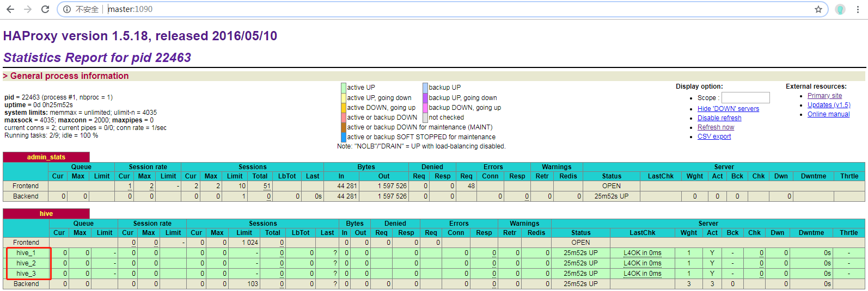
Task: Select hive_2 'L4OK in 0ms' LastChk cell
Action: click(x=643, y=263)
